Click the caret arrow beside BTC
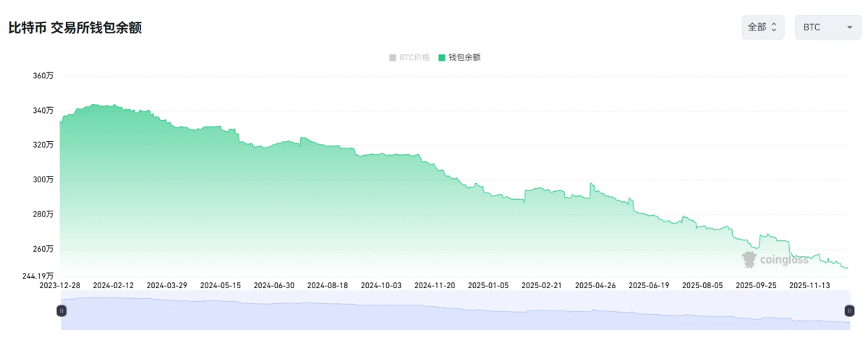This screenshot has height=338, width=868. 849,28
